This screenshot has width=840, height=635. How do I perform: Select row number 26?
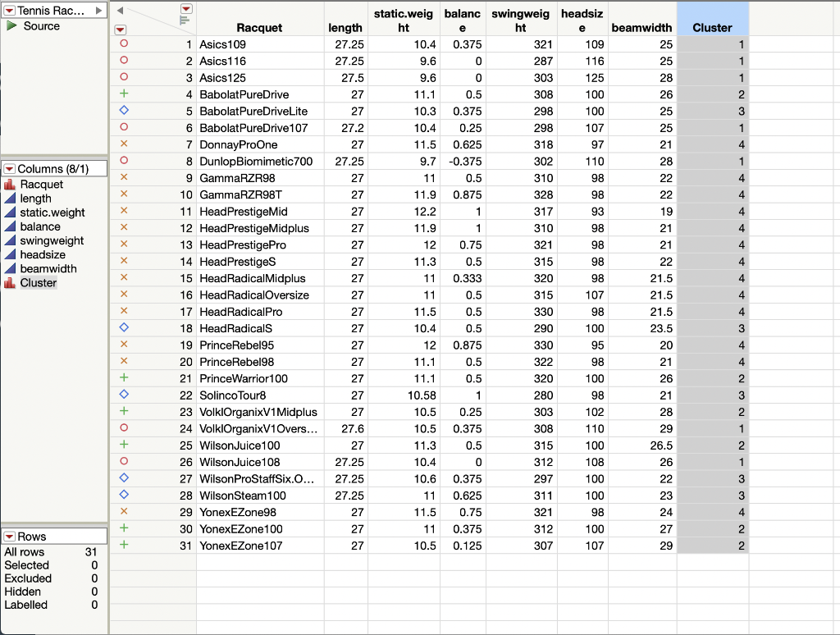186,462
